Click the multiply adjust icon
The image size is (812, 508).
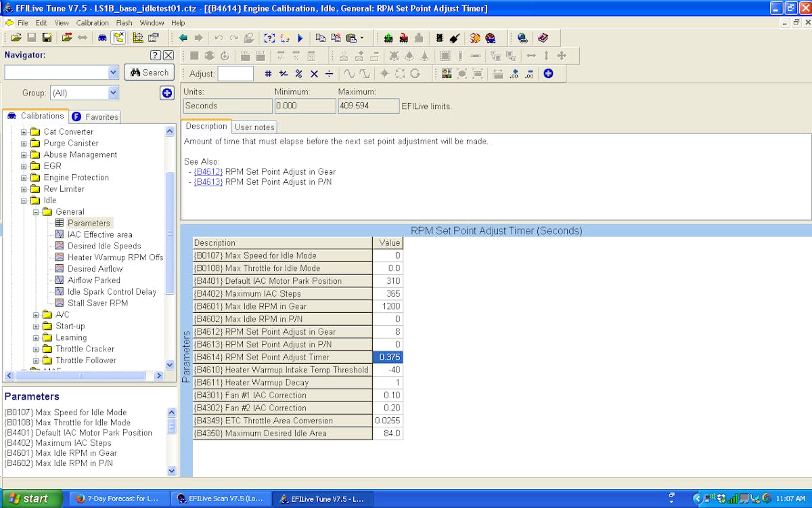click(314, 74)
